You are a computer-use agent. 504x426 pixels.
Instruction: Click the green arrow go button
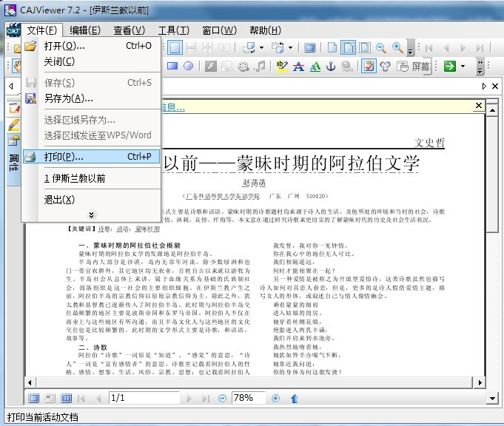coord(450,66)
